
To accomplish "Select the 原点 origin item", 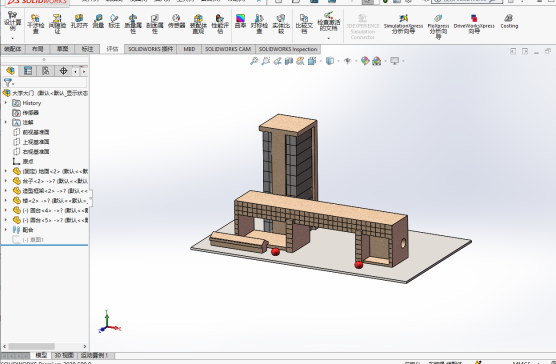I will click(23, 161).
